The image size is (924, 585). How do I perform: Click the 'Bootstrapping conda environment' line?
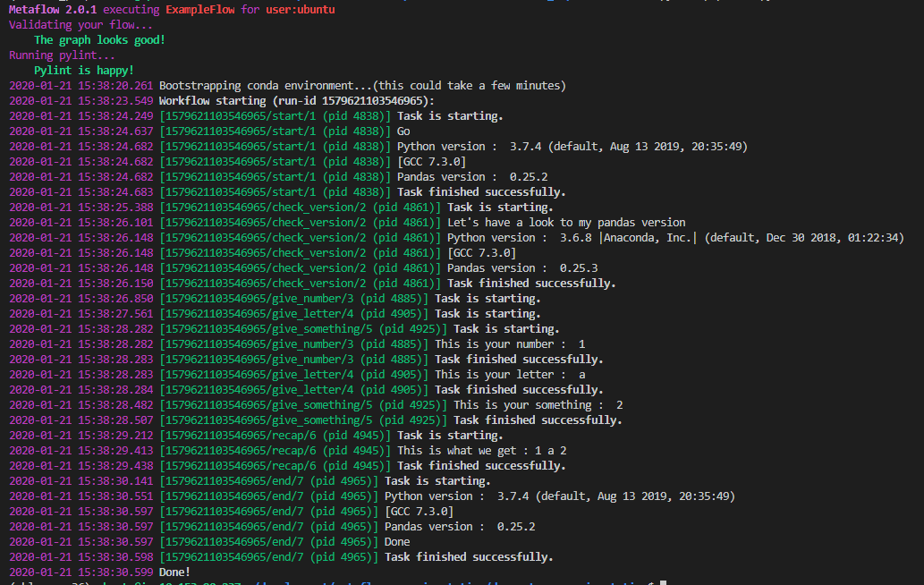[x=362, y=86]
